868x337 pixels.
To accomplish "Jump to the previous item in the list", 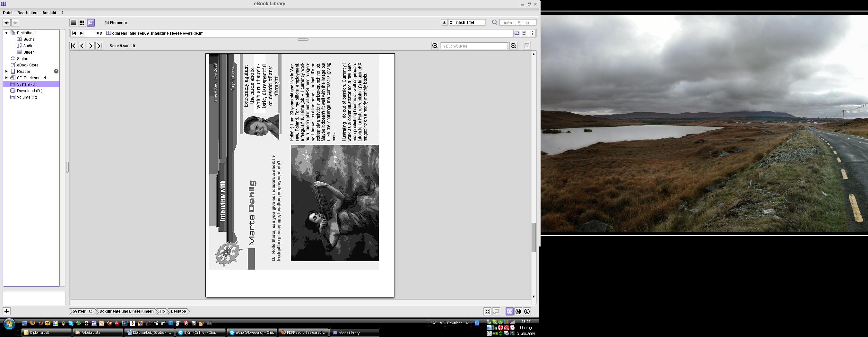I will [74, 33].
